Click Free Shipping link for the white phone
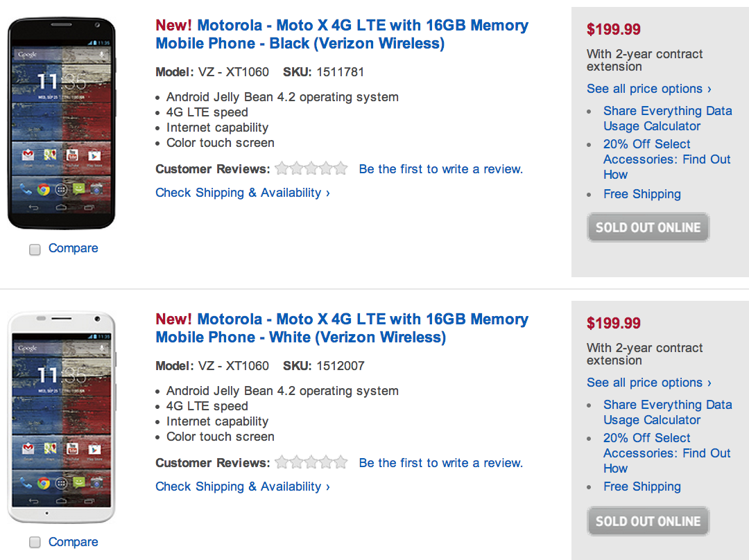The width and height of the screenshot is (749, 560). [x=642, y=487]
